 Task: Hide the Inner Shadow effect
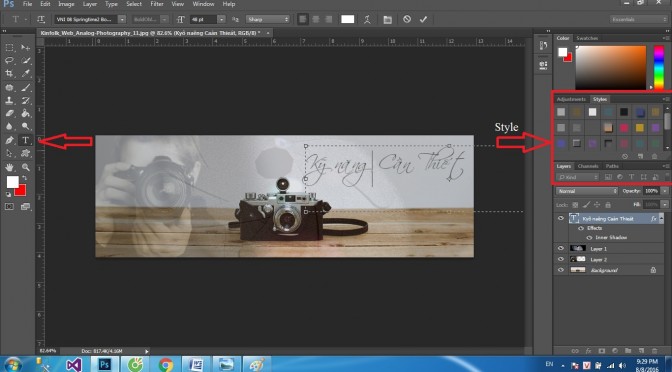pos(590,238)
